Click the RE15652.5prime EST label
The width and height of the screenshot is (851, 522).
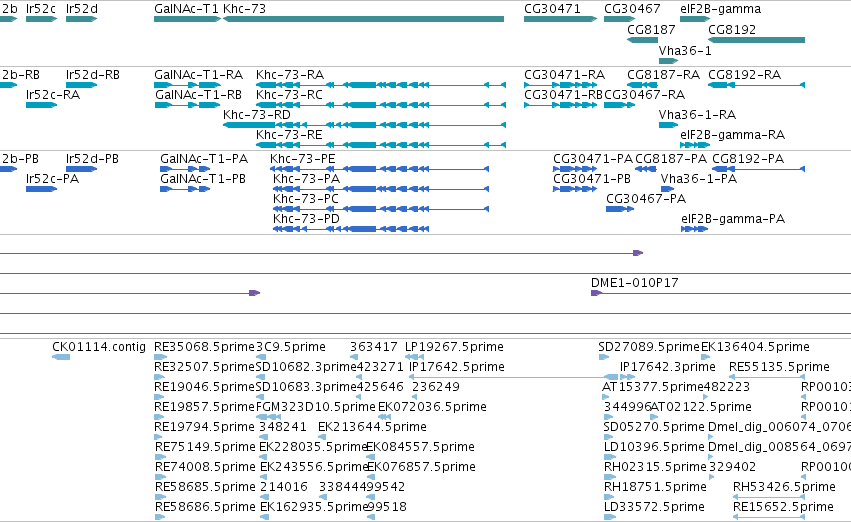coord(783,506)
